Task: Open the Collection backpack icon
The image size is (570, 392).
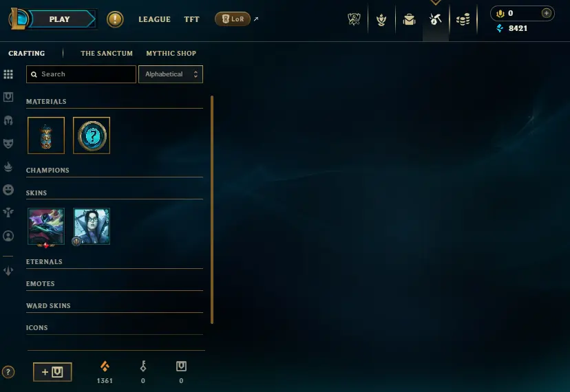Action: [x=409, y=19]
